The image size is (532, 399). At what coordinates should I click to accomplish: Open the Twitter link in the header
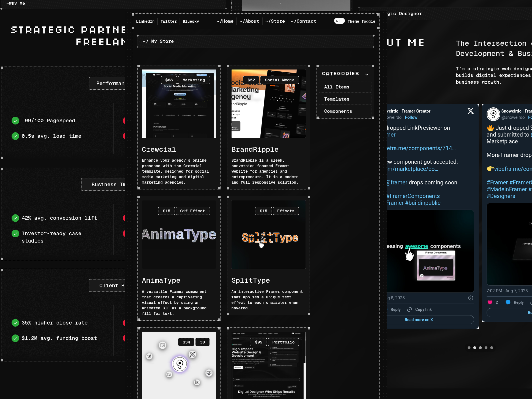pos(168,21)
